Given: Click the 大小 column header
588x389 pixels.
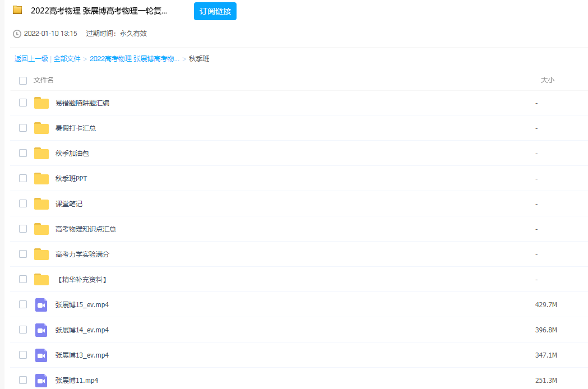Looking at the screenshot, I should 548,80.
